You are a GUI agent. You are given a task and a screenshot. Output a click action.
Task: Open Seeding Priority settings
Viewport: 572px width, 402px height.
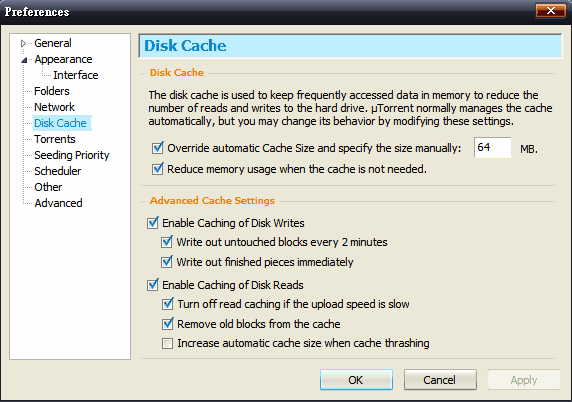pos(72,155)
